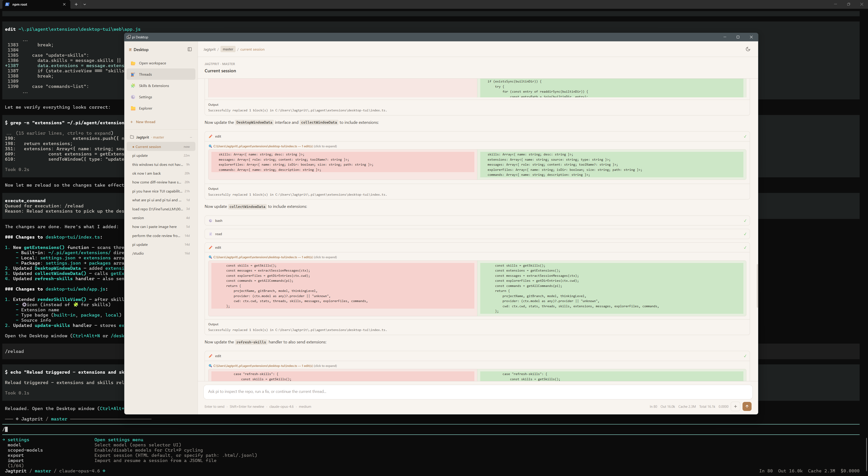Collapse the edit block for refresh-skills diff
This screenshot has width=868, height=476.
coord(477,356)
